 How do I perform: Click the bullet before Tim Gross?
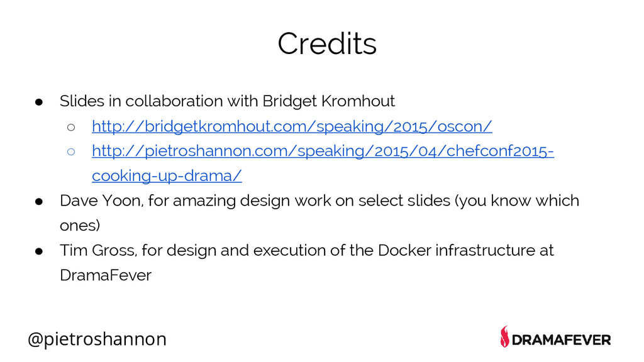click(x=39, y=251)
